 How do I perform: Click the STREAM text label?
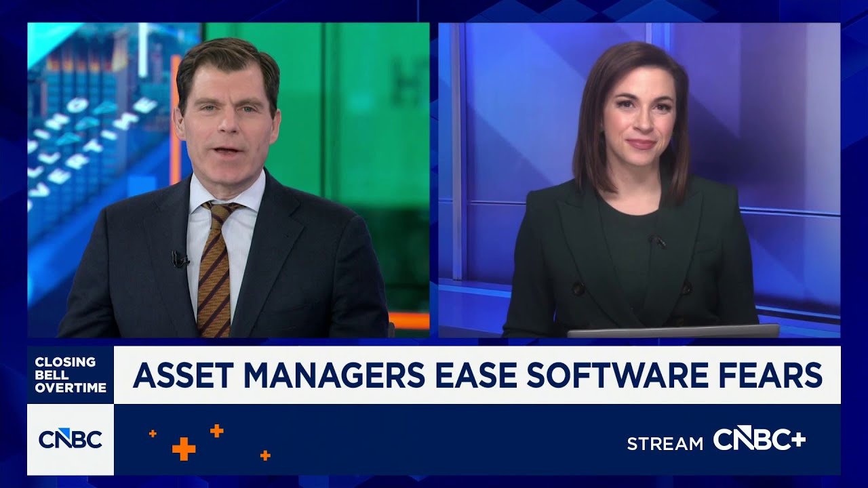(x=665, y=443)
